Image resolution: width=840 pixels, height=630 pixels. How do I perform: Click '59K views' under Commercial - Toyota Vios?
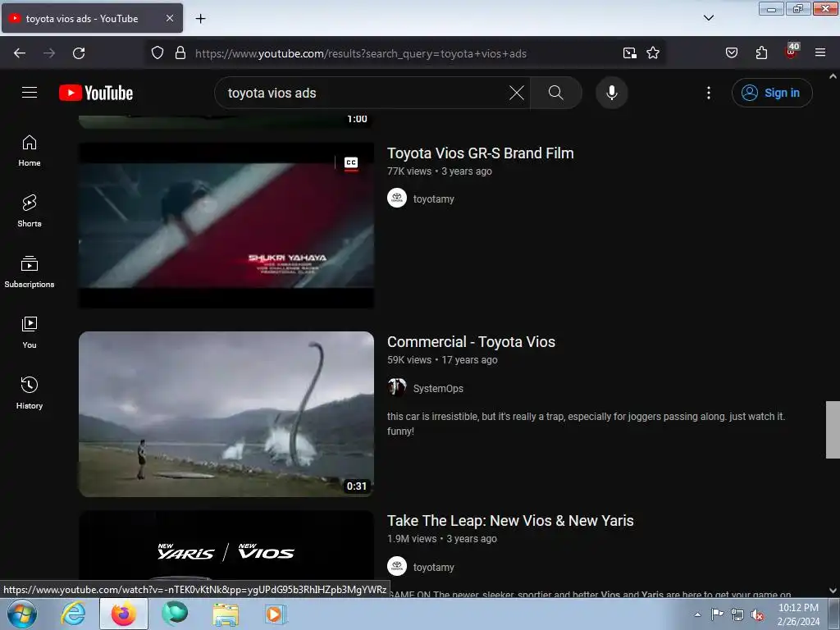pos(409,360)
